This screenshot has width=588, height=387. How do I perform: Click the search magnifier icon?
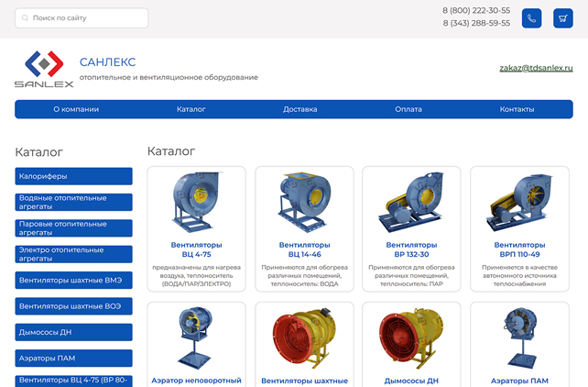tap(25, 18)
